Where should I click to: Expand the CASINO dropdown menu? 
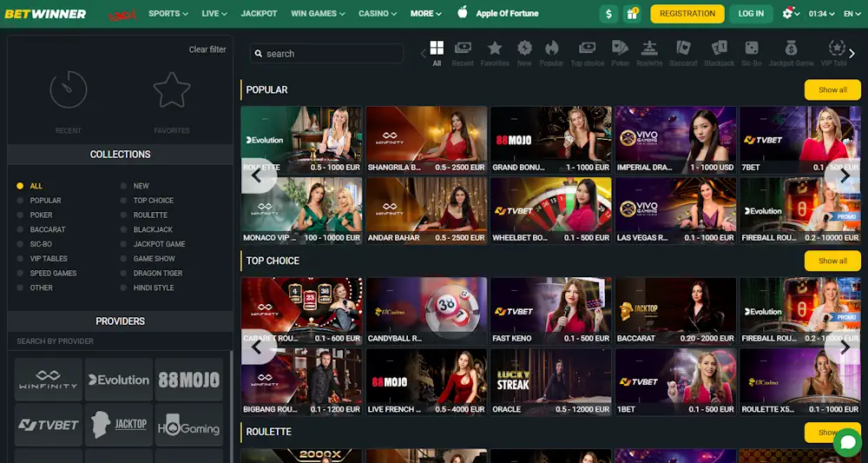[378, 14]
